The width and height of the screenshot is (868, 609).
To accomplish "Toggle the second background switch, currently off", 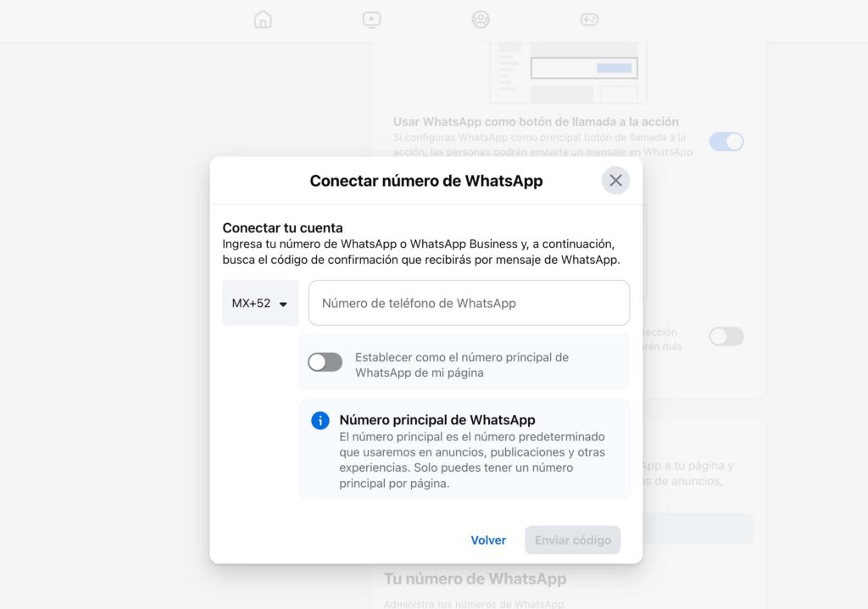I will 726,337.
